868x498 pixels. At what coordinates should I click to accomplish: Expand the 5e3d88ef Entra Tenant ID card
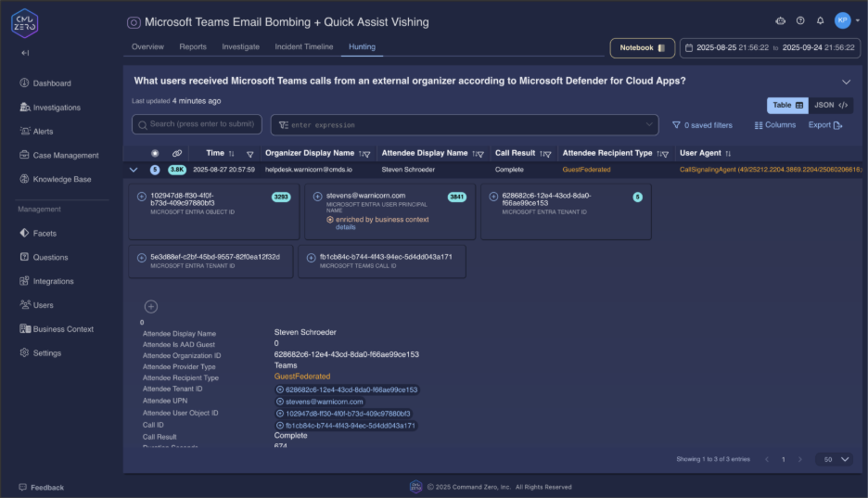click(142, 258)
